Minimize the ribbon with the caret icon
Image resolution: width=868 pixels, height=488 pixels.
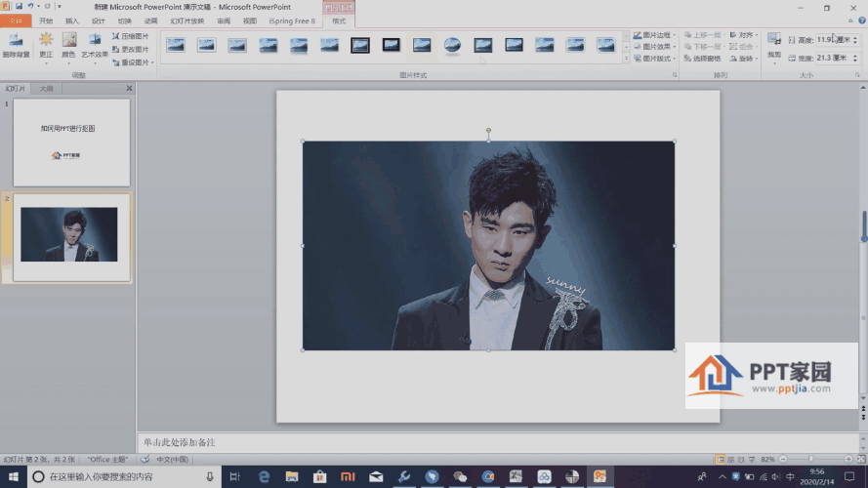click(850, 20)
